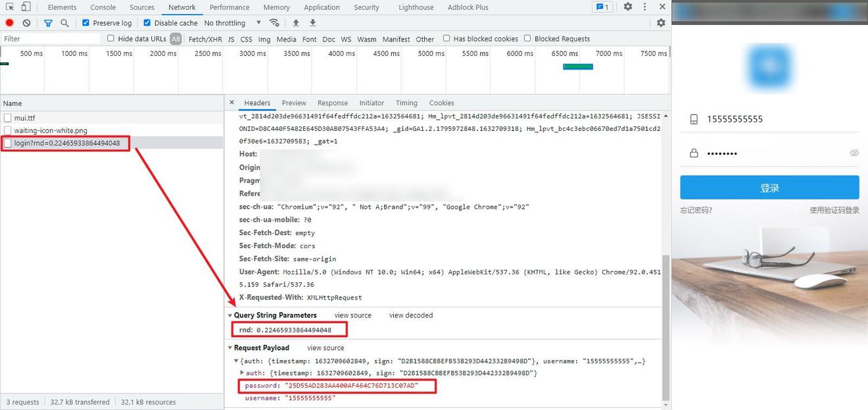This screenshot has height=410, width=868.
Task: Open DevTools settings gear next to the messages badge
Action: 628,7
